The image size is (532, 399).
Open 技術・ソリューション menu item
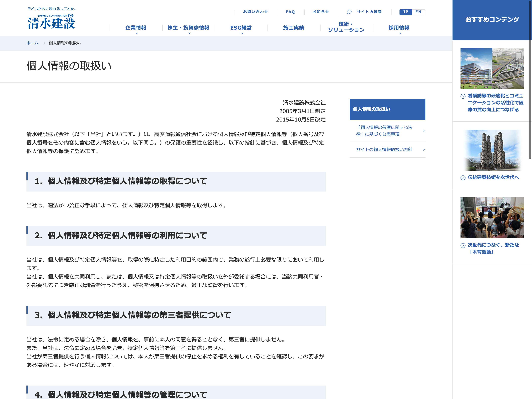(x=346, y=27)
